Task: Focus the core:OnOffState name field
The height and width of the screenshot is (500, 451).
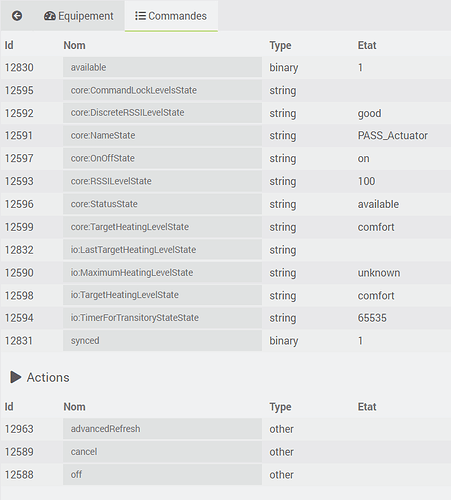Action: pyautogui.click(x=162, y=158)
